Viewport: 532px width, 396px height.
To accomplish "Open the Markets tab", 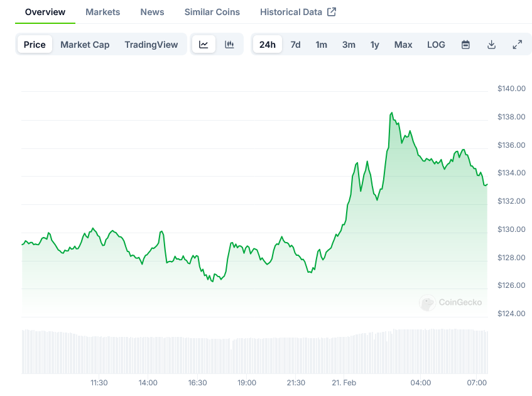I will pos(103,12).
